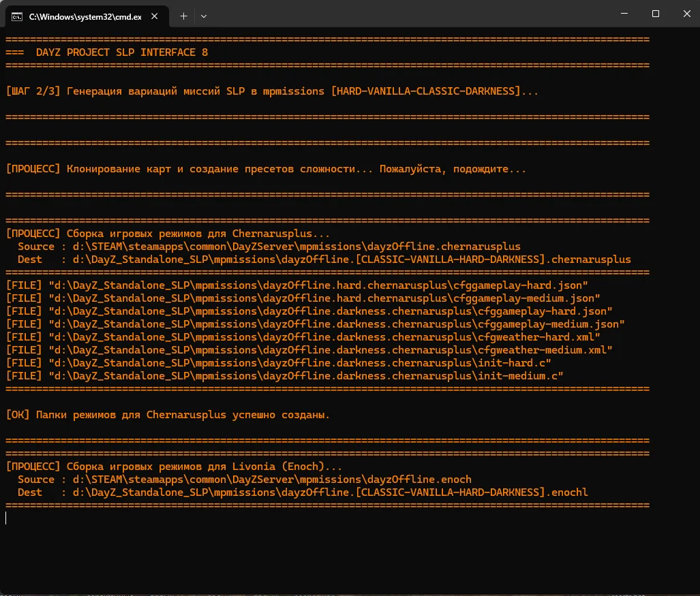The image size is (700, 596).
Task: Click the Dest path ending with .chernarusplus
Action: point(352,260)
